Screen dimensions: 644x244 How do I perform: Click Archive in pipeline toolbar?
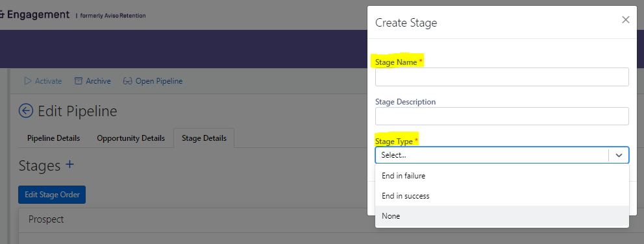tap(92, 81)
